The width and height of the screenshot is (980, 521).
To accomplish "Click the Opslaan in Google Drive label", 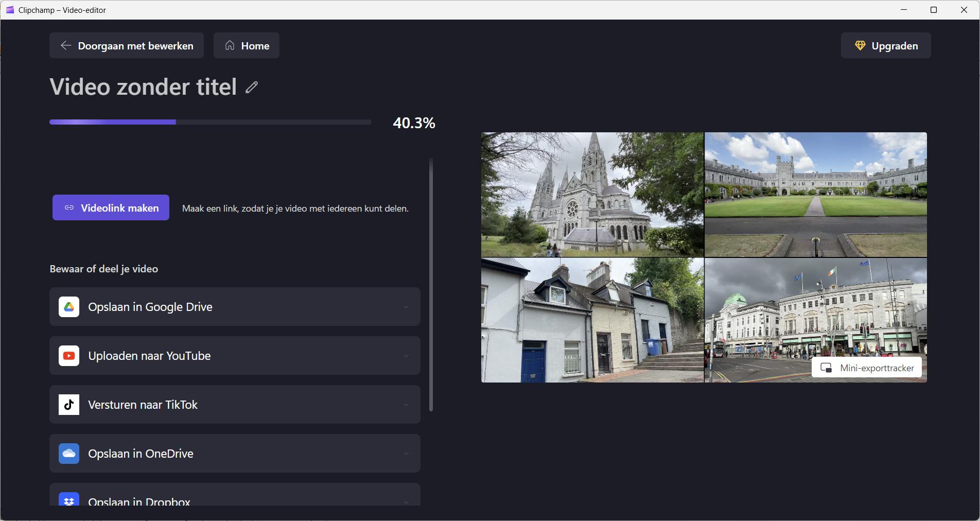I will click(x=150, y=307).
